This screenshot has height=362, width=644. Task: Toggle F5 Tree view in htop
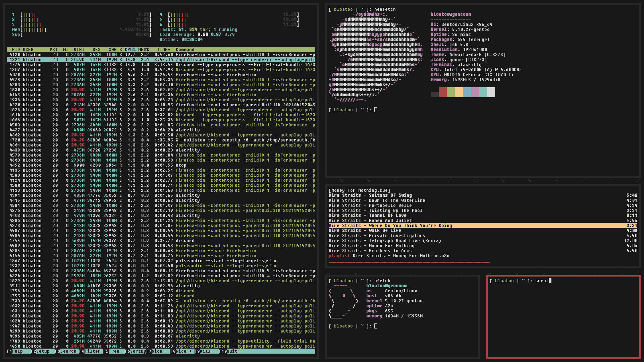114,351
